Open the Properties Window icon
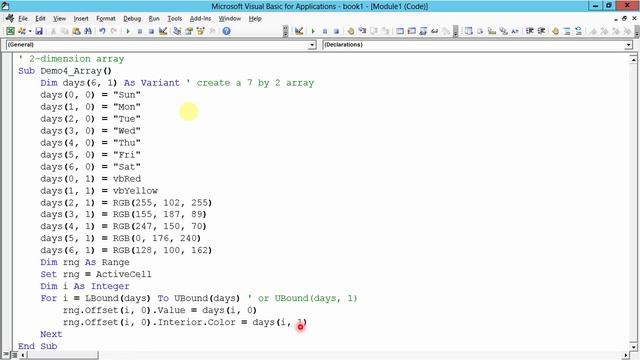Viewport: 640px width, 360px height. tap(189, 31)
